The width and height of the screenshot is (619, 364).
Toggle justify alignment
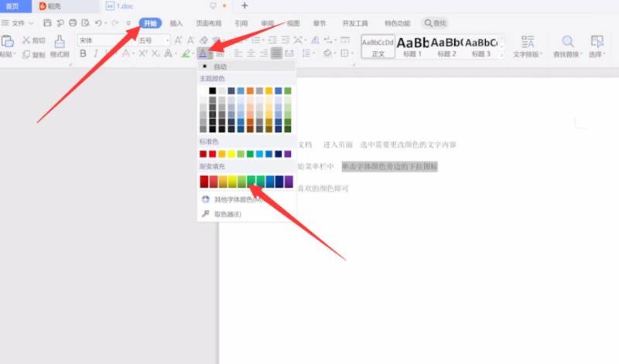pos(276,53)
